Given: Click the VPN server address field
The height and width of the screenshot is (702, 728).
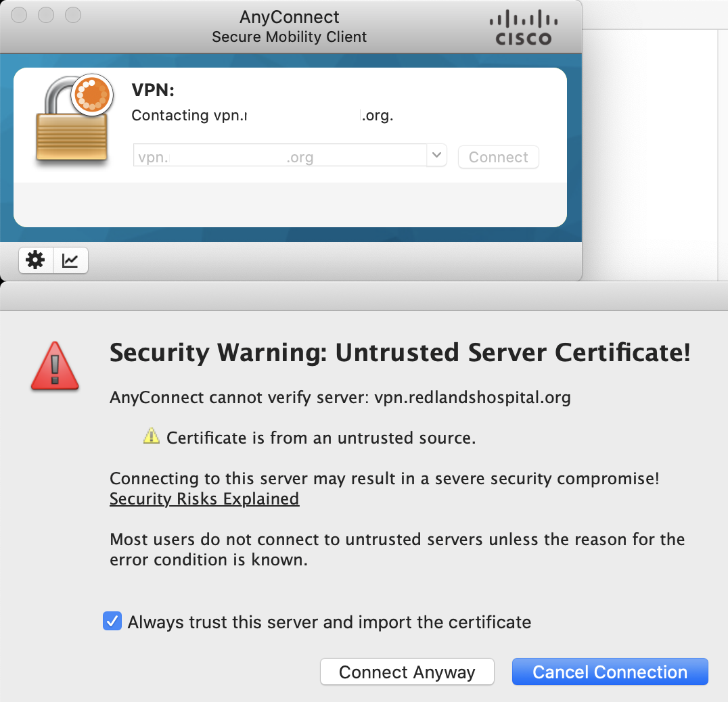Looking at the screenshot, I should click(280, 155).
